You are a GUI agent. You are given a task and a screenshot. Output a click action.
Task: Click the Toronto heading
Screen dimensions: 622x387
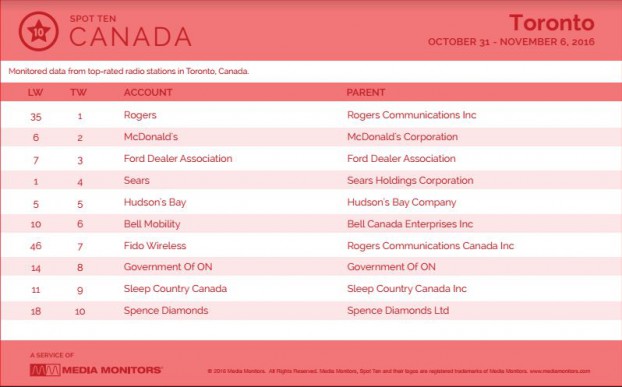(552, 22)
